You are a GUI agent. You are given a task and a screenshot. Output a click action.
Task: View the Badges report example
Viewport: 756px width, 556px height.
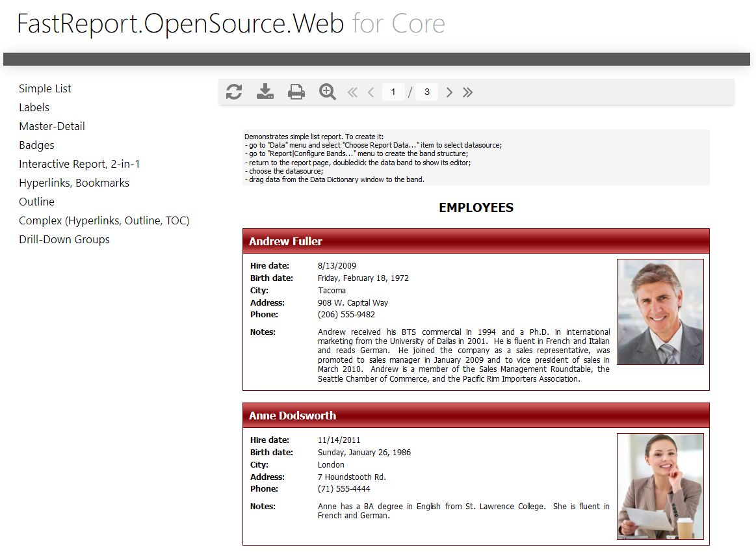36,145
